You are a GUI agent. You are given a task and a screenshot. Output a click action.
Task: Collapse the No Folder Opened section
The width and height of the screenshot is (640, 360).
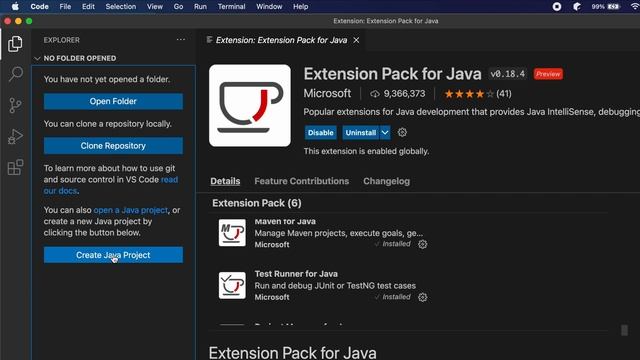[x=37, y=58]
